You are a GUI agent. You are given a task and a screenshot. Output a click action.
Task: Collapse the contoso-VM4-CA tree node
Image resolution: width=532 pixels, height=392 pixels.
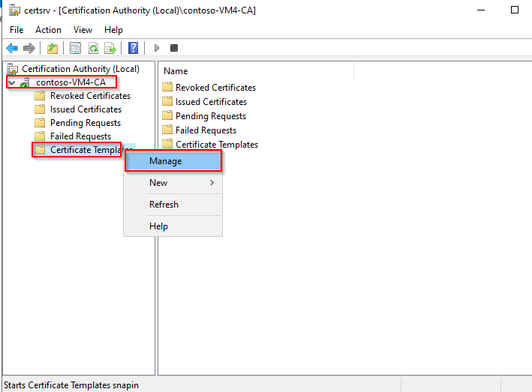click(x=11, y=82)
